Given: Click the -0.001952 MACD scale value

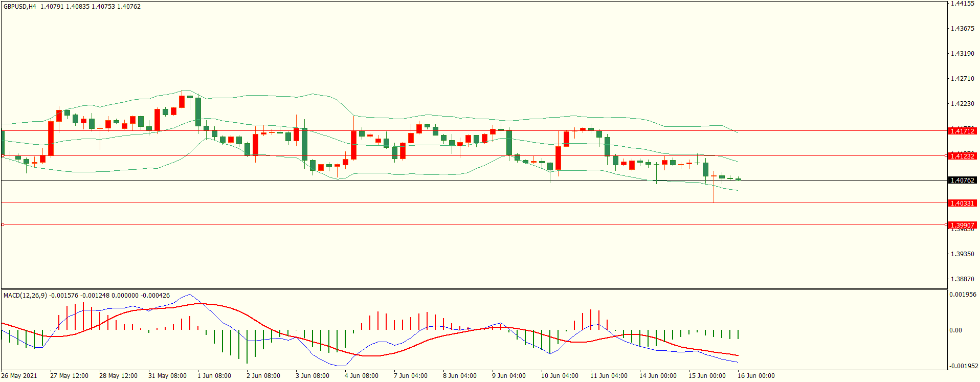Looking at the screenshot, I should click(964, 366).
